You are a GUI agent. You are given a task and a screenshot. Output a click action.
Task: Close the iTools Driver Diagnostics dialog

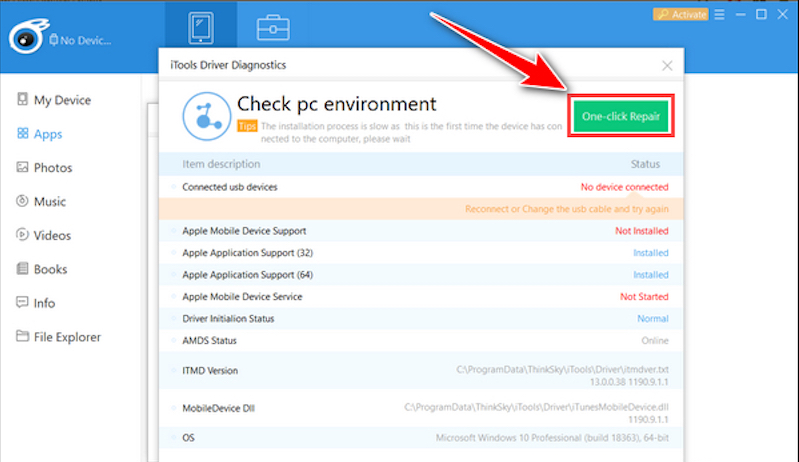click(x=667, y=66)
